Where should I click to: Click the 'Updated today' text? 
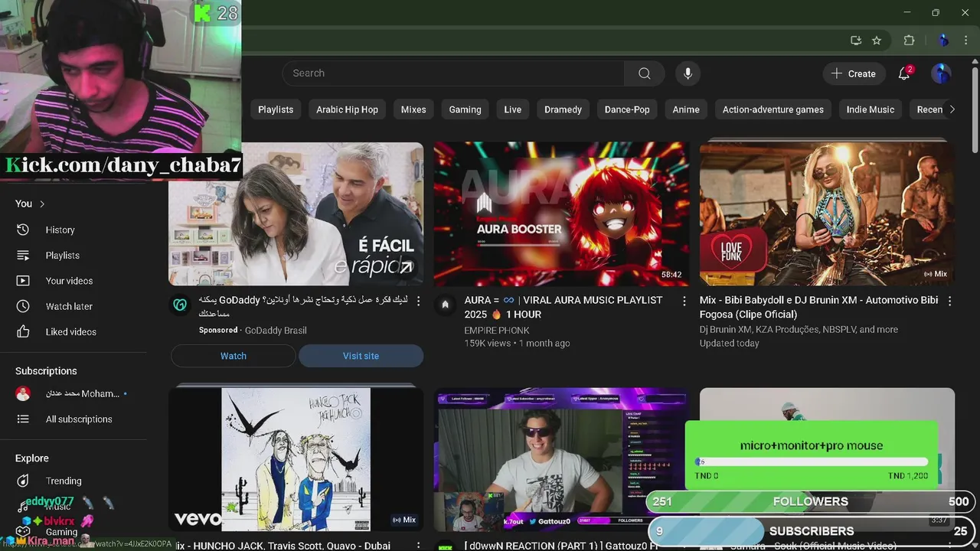click(729, 344)
